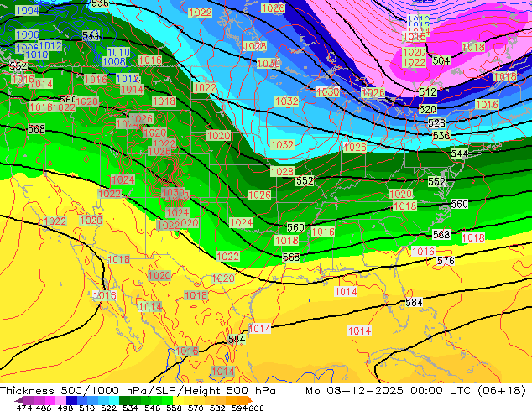This screenshot has width=532, height=411.
Task: Pick the darkest green legend swatch
Action: [x=125, y=400]
